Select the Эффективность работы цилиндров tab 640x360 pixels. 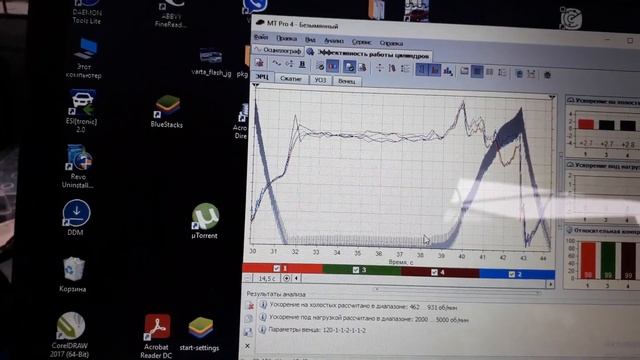pos(368,54)
